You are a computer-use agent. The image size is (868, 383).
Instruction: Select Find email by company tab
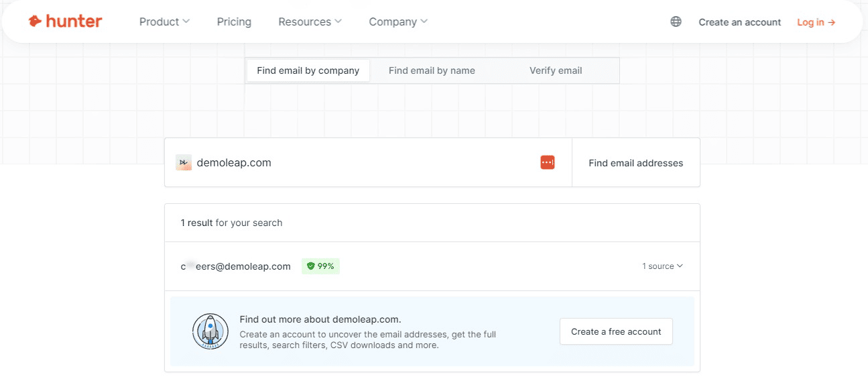pyautogui.click(x=308, y=70)
